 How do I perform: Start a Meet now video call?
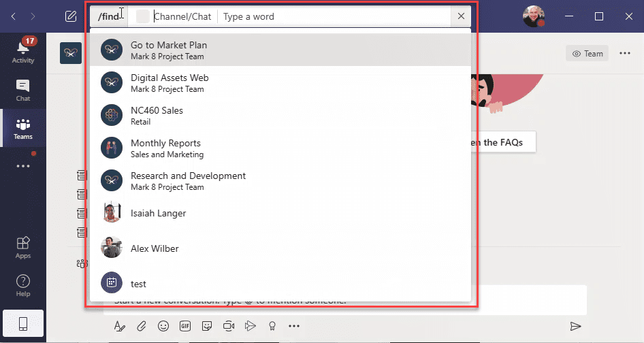[x=229, y=326]
